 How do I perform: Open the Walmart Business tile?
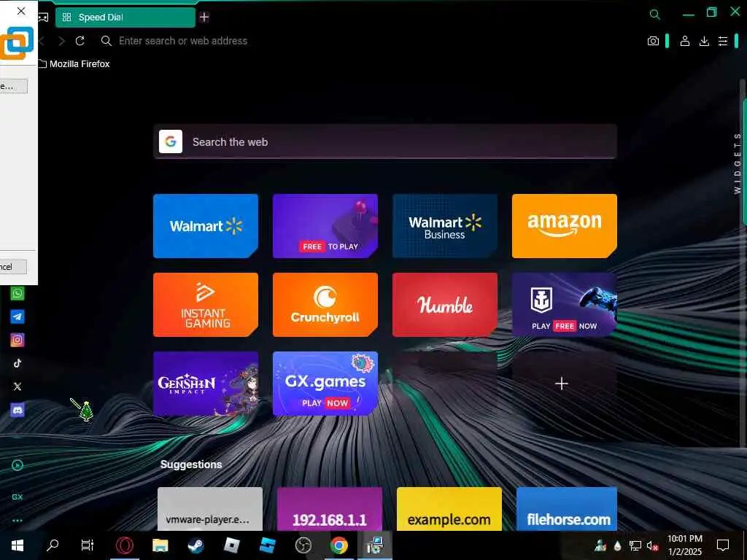coord(444,226)
